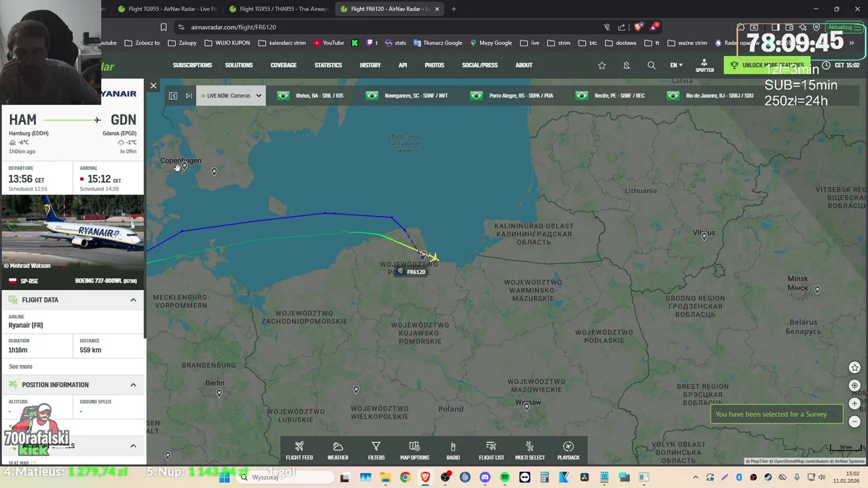Open Map Options
868x488 pixels.
click(x=414, y=451)
